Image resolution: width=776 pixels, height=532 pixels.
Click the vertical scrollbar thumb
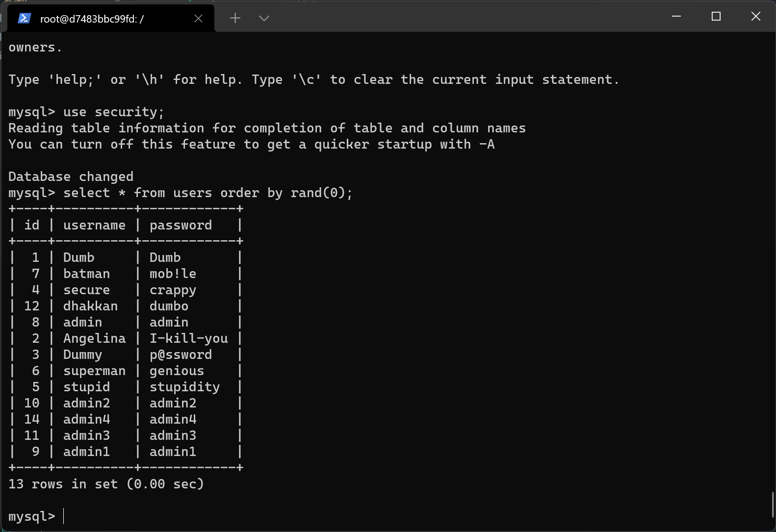pos(773,505)
